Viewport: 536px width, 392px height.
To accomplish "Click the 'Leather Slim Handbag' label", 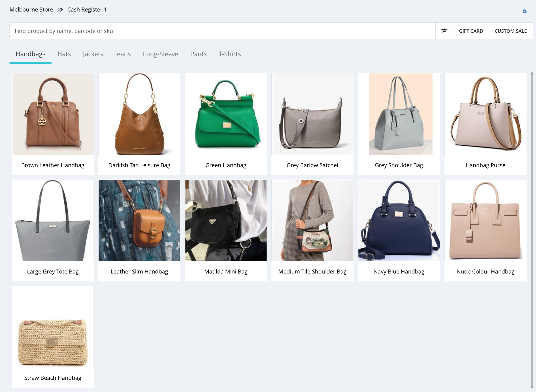I will tap(139, 272).
